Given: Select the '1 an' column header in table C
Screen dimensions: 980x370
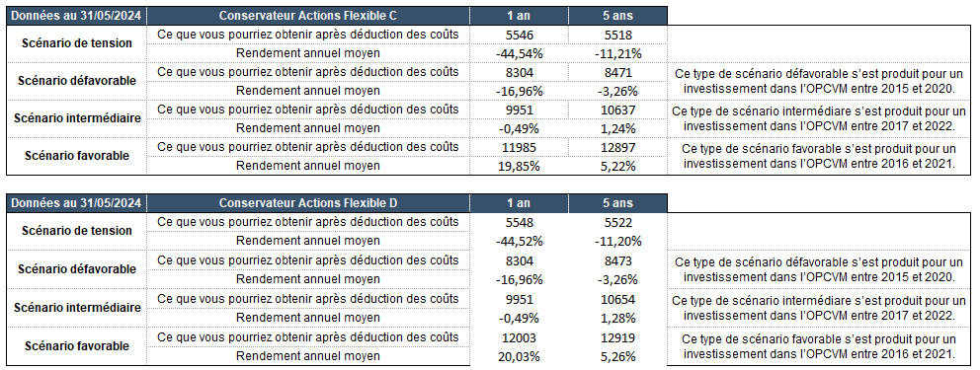Looking at the screenshot, I should [x=519, y=16].
